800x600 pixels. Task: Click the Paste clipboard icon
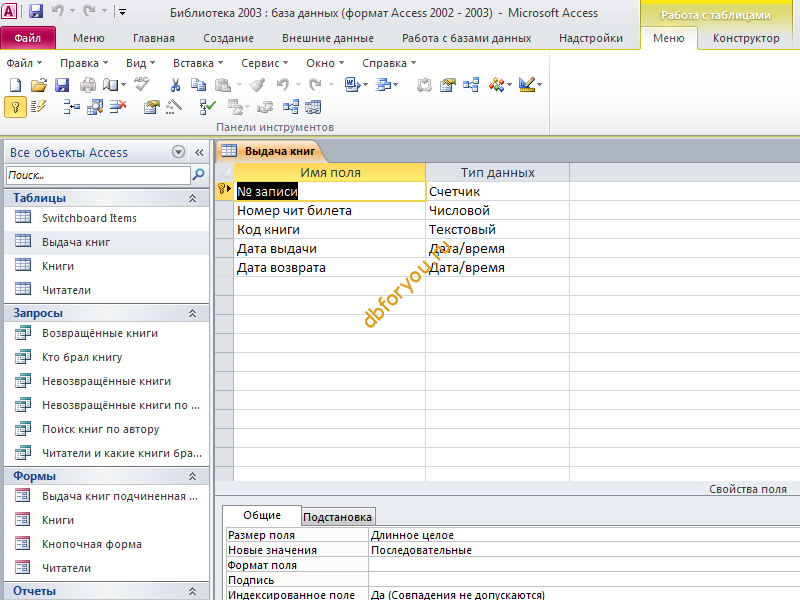click(x=222, y=85)
